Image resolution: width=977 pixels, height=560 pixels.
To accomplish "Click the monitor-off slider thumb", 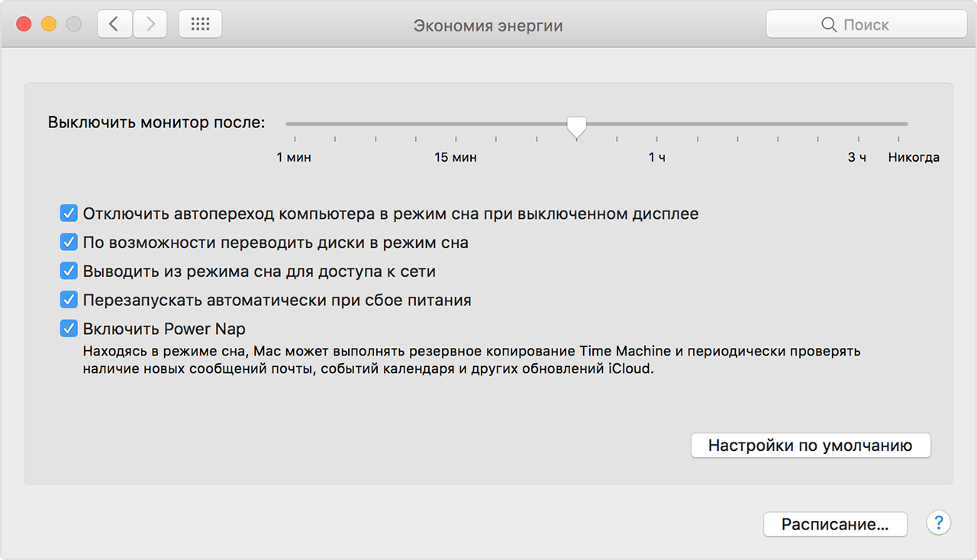I will click(577, 127).
